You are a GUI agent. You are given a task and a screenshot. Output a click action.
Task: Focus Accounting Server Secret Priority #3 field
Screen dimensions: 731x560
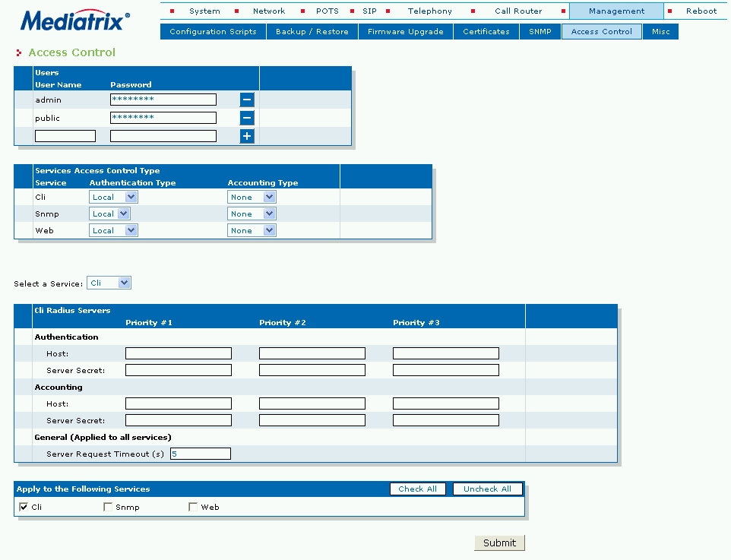446,420
